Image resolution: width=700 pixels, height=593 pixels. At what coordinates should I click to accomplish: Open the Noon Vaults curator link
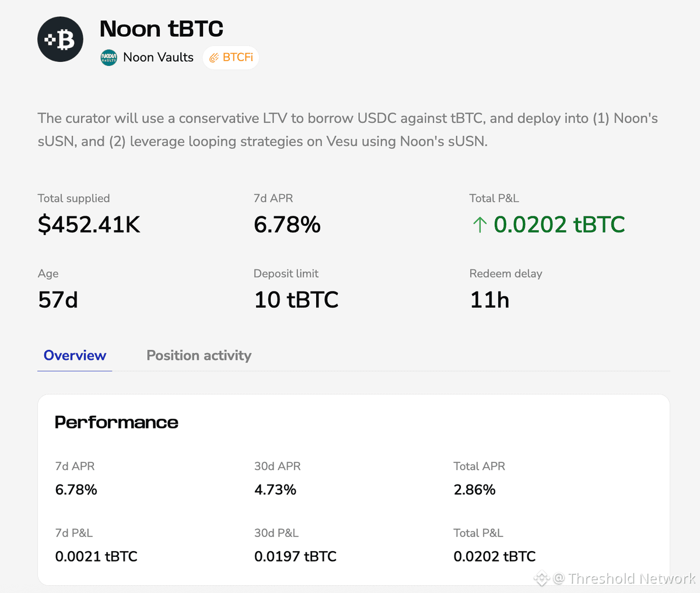[158, 57]
